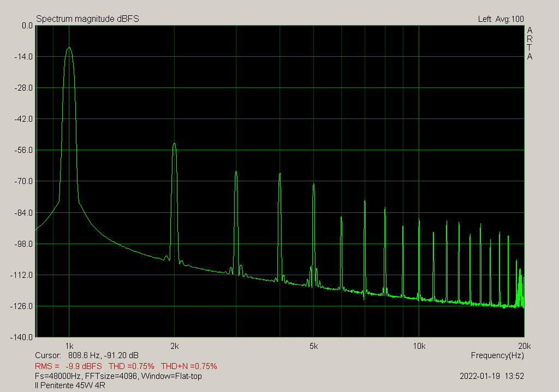Click the -84.0 y-axis label
The image size is (559, 392).
click(x=23, y=213)
